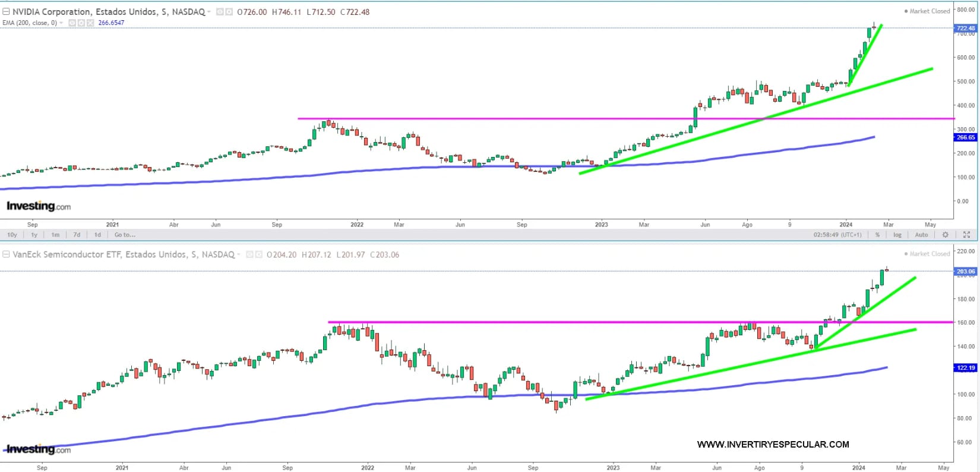
Task: Toggle Auto scale mode
Action: coord(921,235)
